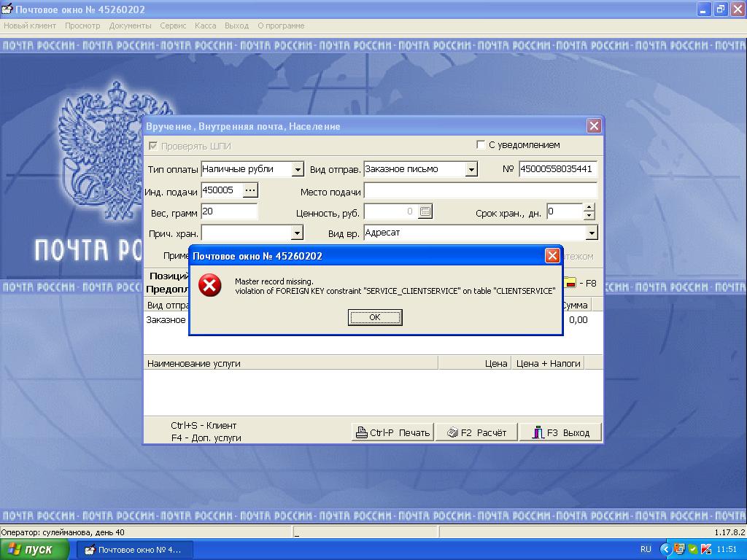The height and width of the screenshot is (560, 747).
Task: Click version number 1.17.8.2 in status bar
Action: [729, 532]
